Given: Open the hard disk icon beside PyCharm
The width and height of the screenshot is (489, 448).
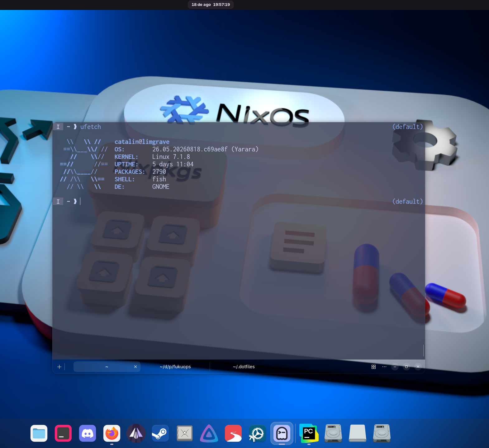Looking at the screenshot, I should 333,433.
